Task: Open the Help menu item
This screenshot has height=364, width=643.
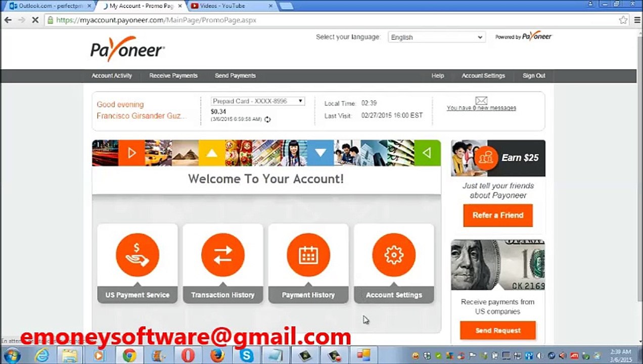Action: [x=438, y=75]
